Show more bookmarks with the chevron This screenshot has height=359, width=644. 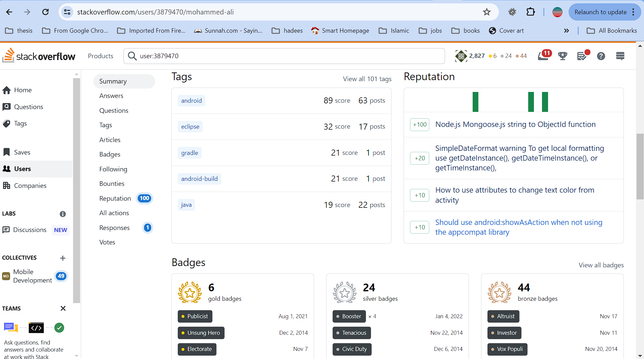(567, 31)
